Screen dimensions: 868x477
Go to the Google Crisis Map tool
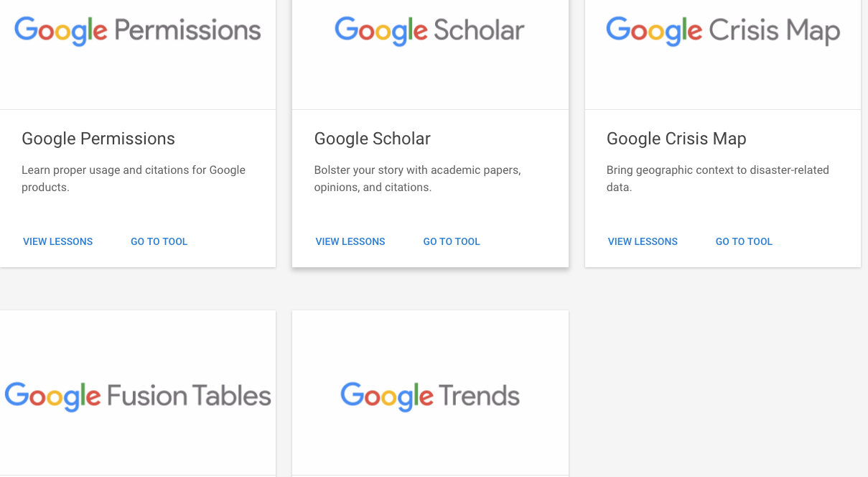pyautogui.click(x=744, y=241)
